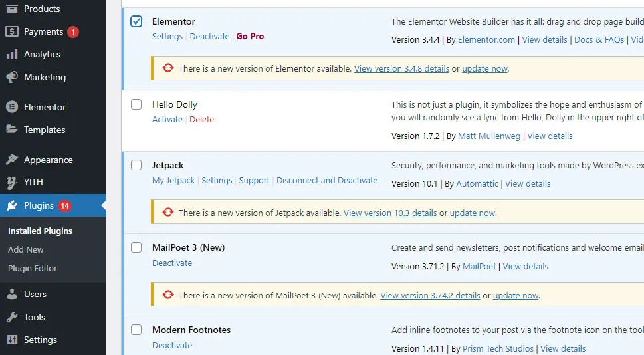Click the Plugins 14 updates badge
The image size is (644, 355).
coord(64,206)
